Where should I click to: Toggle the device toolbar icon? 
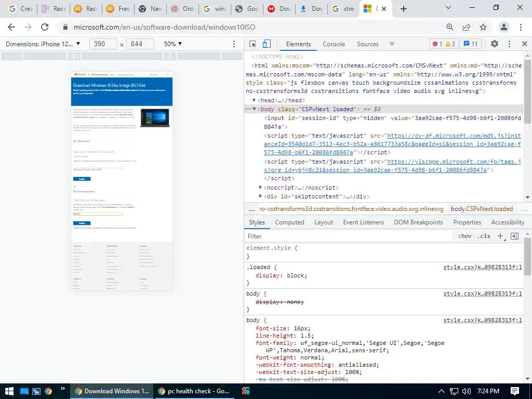(x=267, y=44)
